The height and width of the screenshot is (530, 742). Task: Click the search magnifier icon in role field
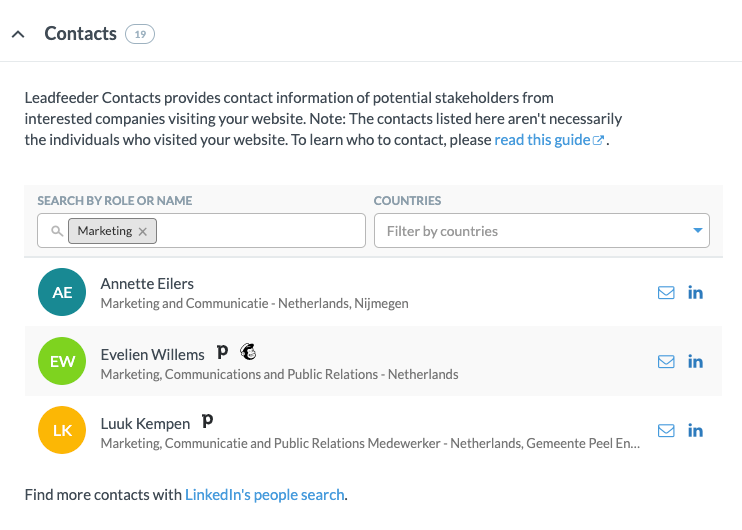coord(56,231)
